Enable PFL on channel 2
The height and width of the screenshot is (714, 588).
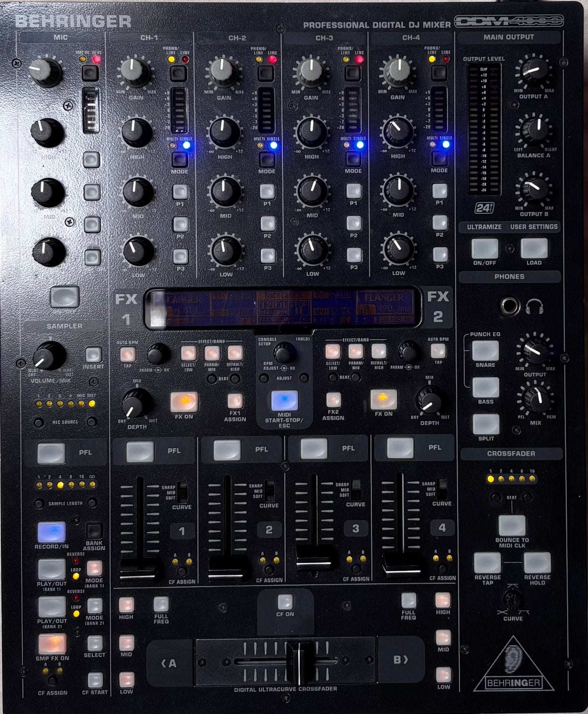tap(227, 450)
